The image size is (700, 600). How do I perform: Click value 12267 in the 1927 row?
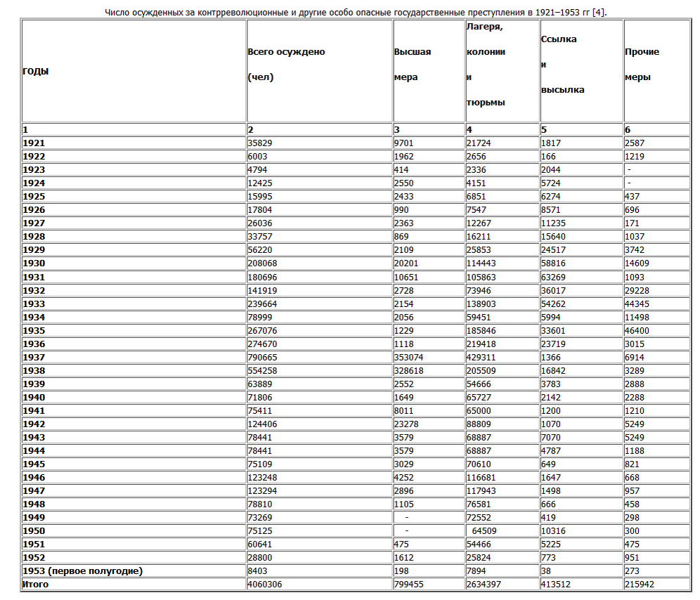pyautogui.click(x=503, y=223)
